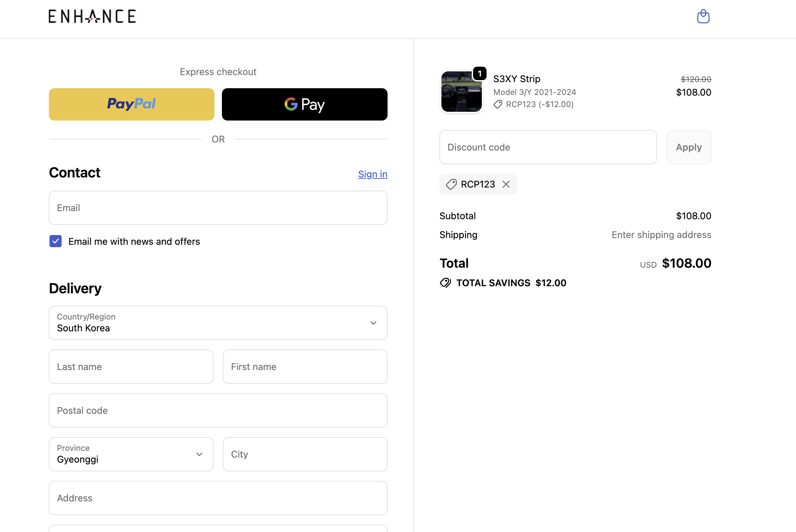Remove the RCP123 discount code tag
796x532 pixels.
tap(506, 184)
